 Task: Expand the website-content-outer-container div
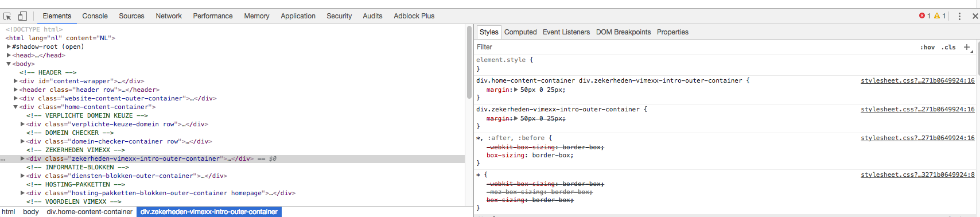coord(15,99)
